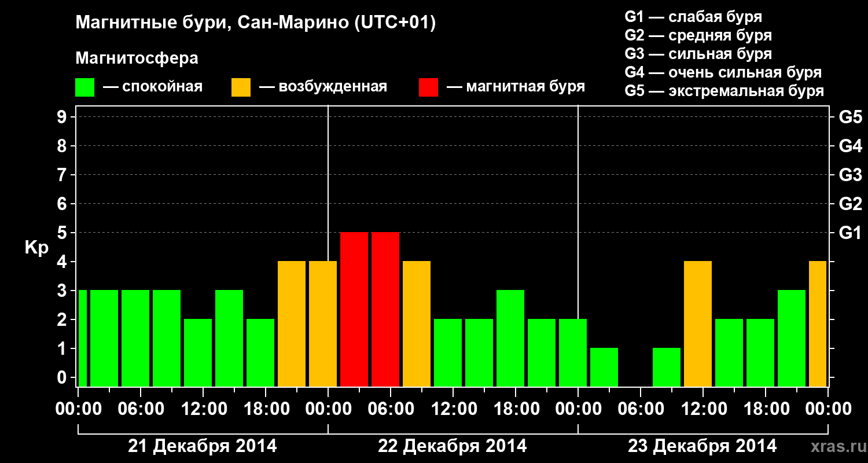Click the green 'спокойная' legend swatch
The height and width of the screenshot is (463, 868).
tap(85, 87)
